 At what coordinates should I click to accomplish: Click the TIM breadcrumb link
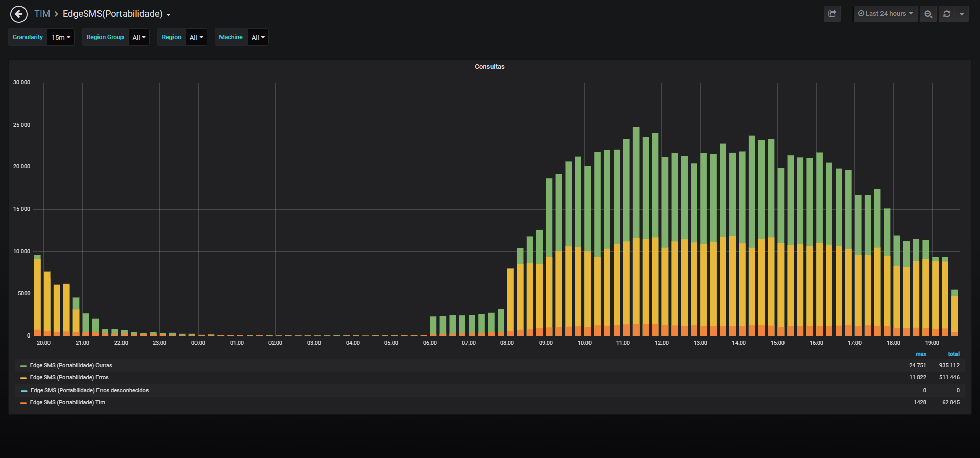tap(42, 14)
